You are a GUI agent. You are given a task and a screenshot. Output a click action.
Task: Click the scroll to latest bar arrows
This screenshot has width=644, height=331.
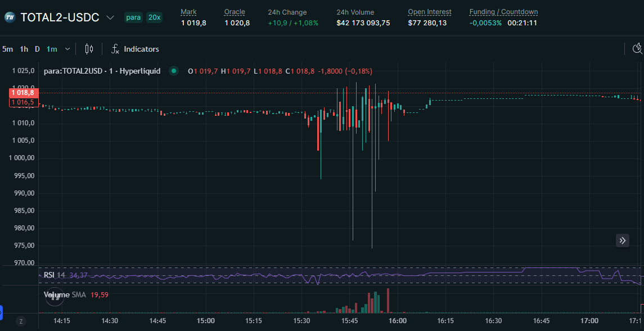click(623, 241)
